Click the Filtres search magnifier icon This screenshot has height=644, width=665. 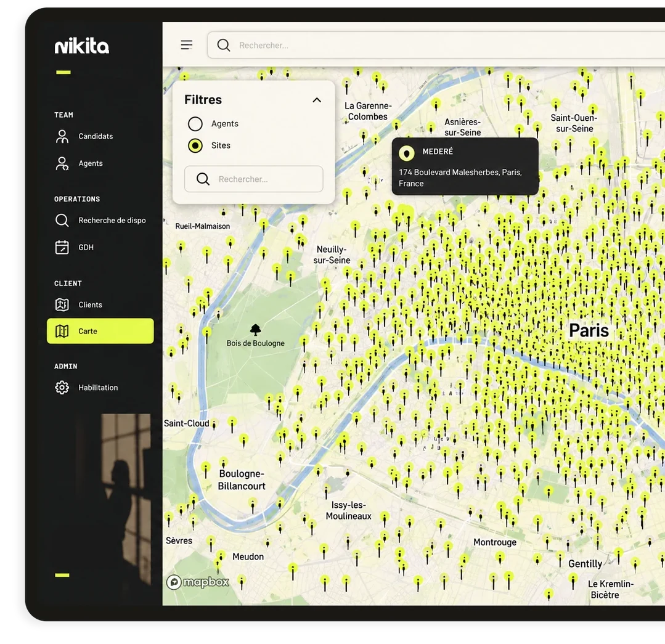[203, 179]
